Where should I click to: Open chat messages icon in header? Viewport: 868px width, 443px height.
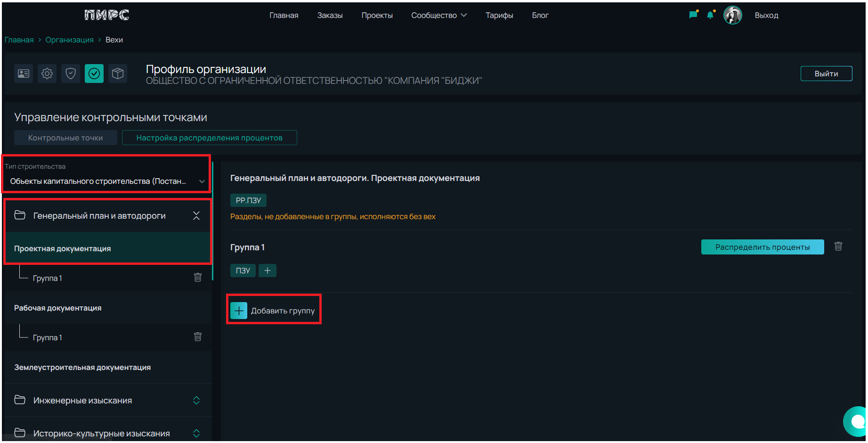coord(693,15)
